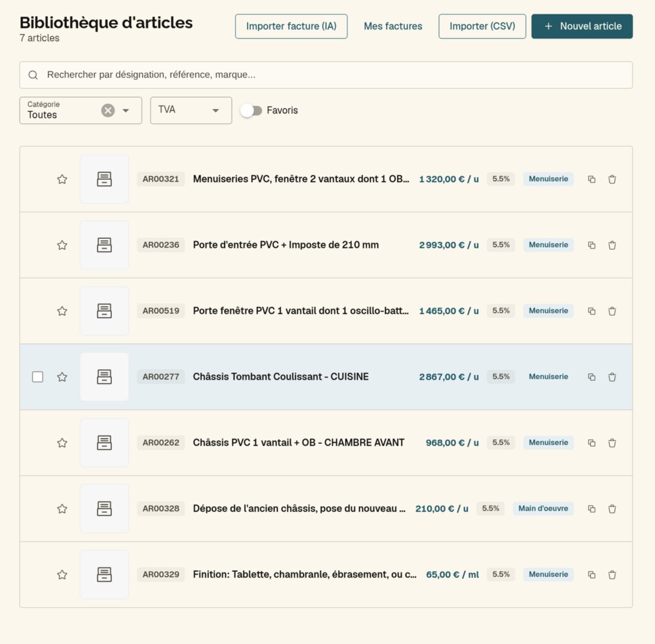
Task: Star article AR00236 as favorite
Action: click(x=63, y=245)
